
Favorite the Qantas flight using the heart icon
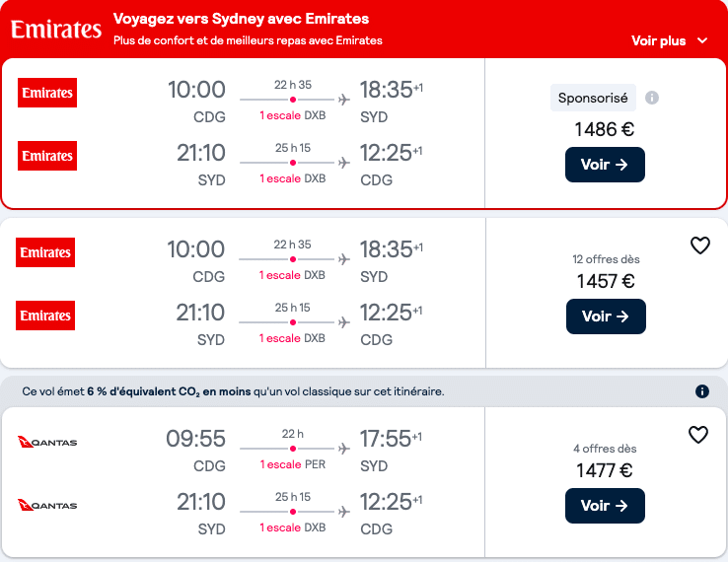pyautogui.click(x=697, y=435)
